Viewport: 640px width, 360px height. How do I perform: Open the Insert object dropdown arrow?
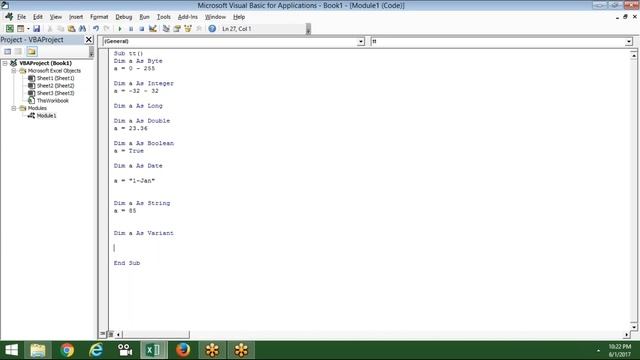(x=28, y=29)
